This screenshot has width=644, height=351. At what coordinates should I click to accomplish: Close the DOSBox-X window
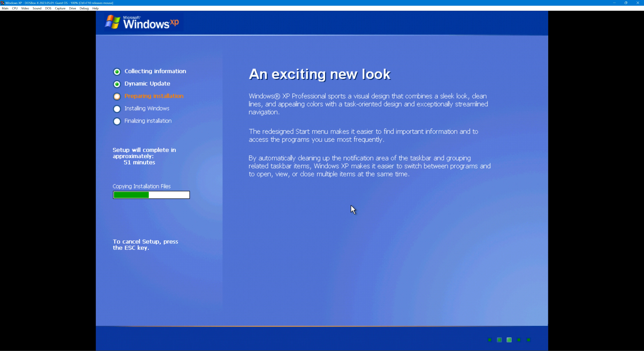[638, 3]
